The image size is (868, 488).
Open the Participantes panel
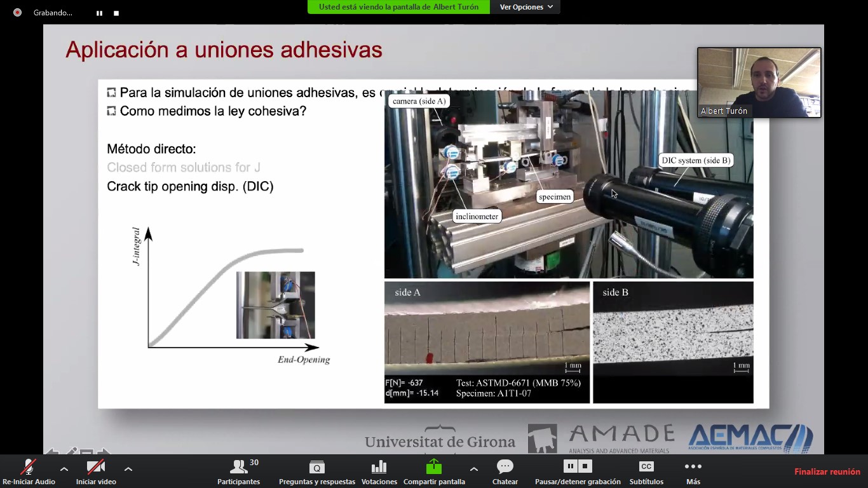[239, 471]
